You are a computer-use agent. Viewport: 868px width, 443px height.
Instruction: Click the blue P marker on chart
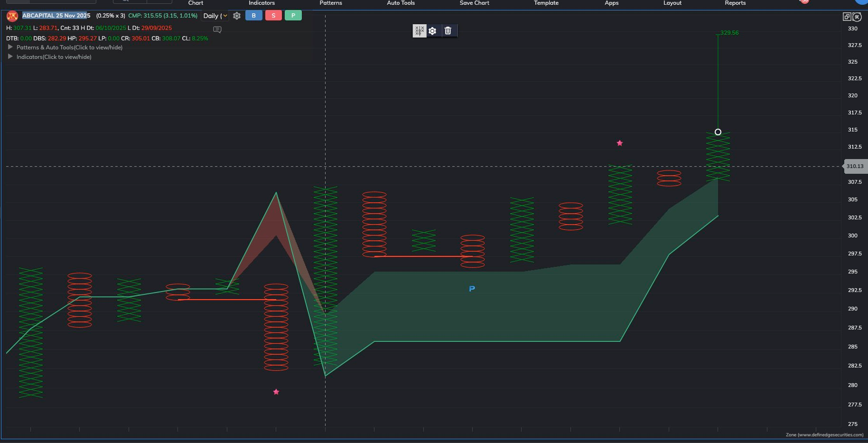(472, 289)
